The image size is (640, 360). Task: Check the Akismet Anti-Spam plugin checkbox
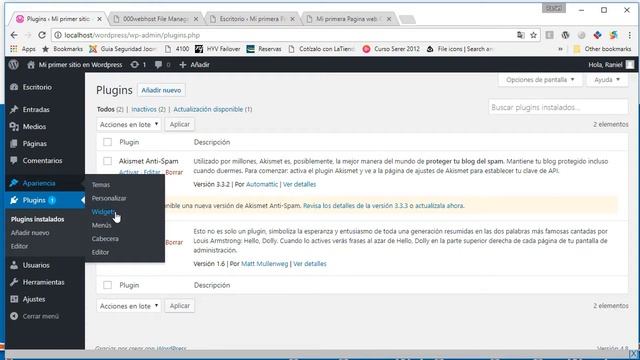coord(107,161)
